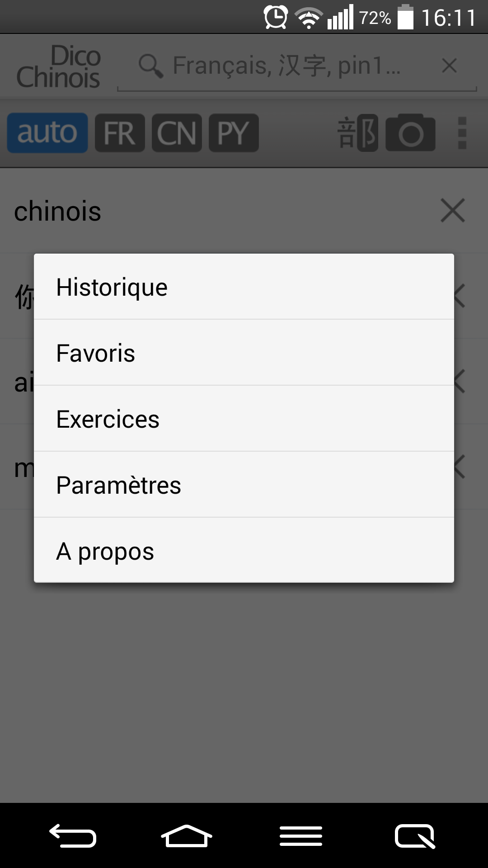Viewport: 488px width, 868px height.
Task: Open the camera search icon
Action: (410, 132)
